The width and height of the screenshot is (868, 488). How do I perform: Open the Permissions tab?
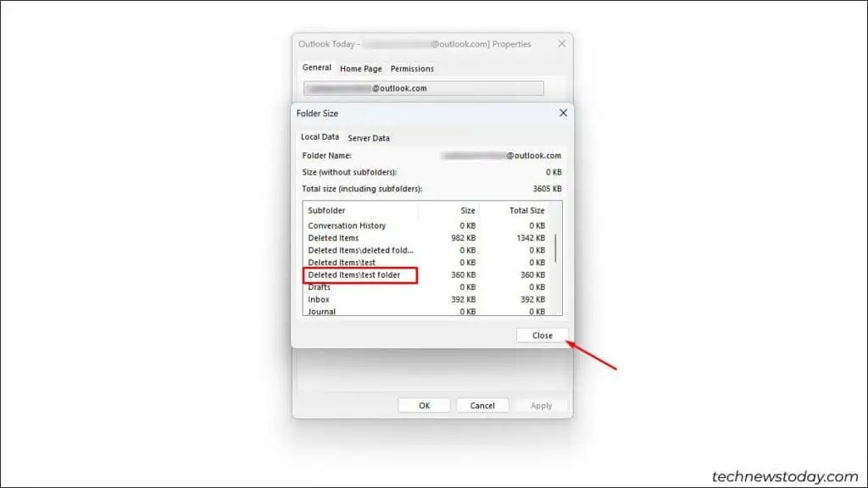point(412,69)
